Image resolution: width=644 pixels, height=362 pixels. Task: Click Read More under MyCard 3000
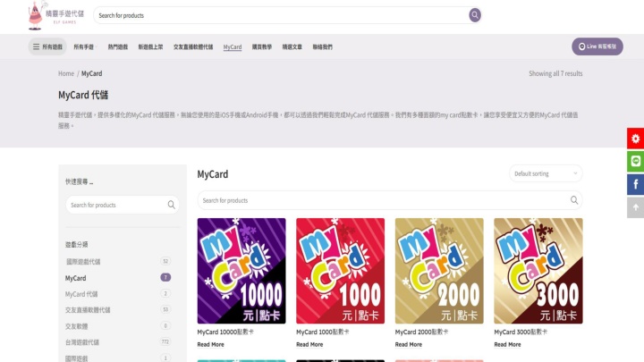[508, 344]
